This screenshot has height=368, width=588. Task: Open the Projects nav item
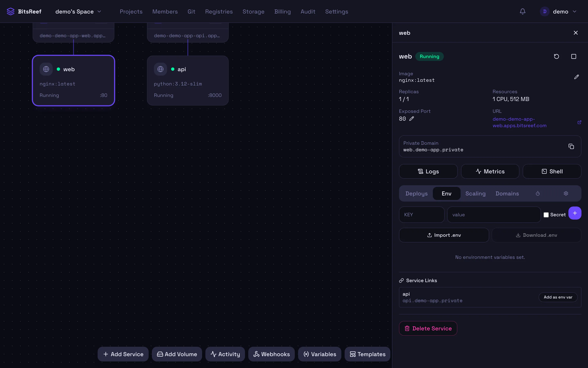[x=131, y=11]
